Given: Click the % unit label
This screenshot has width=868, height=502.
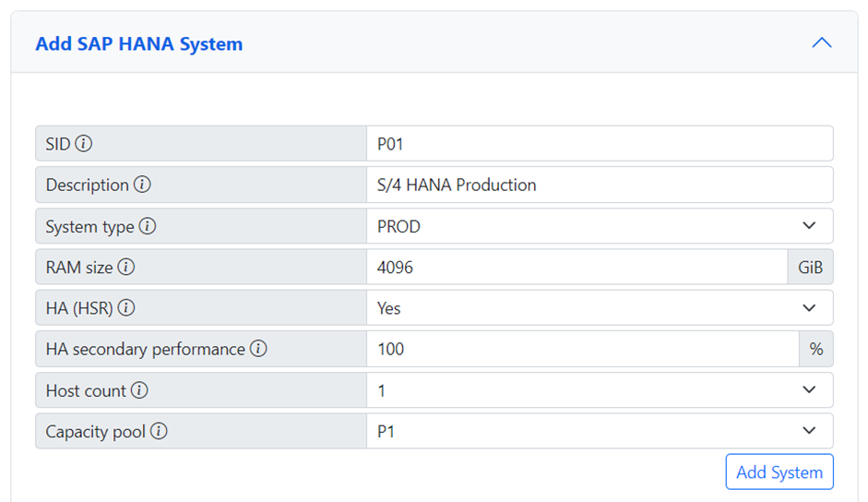Looking at the screenshot, I should (816, 349).
